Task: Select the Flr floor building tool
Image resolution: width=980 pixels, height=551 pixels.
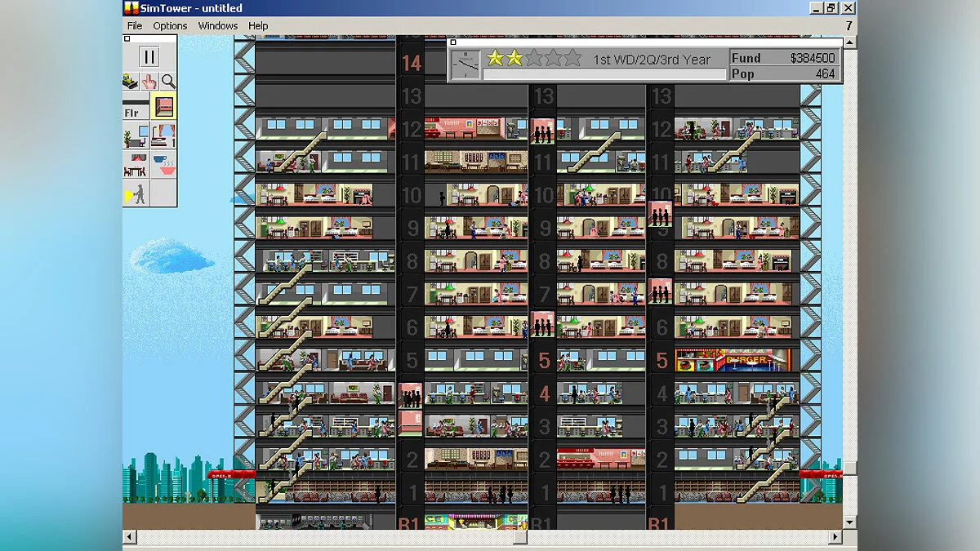Action: point(136,107)
